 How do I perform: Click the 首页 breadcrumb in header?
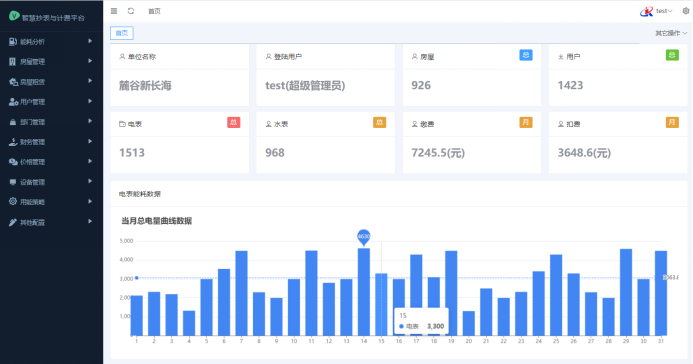click(154, 11)
